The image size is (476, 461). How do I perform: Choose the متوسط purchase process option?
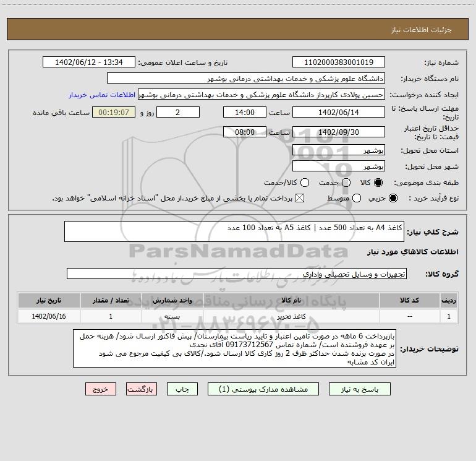[357, 198]
